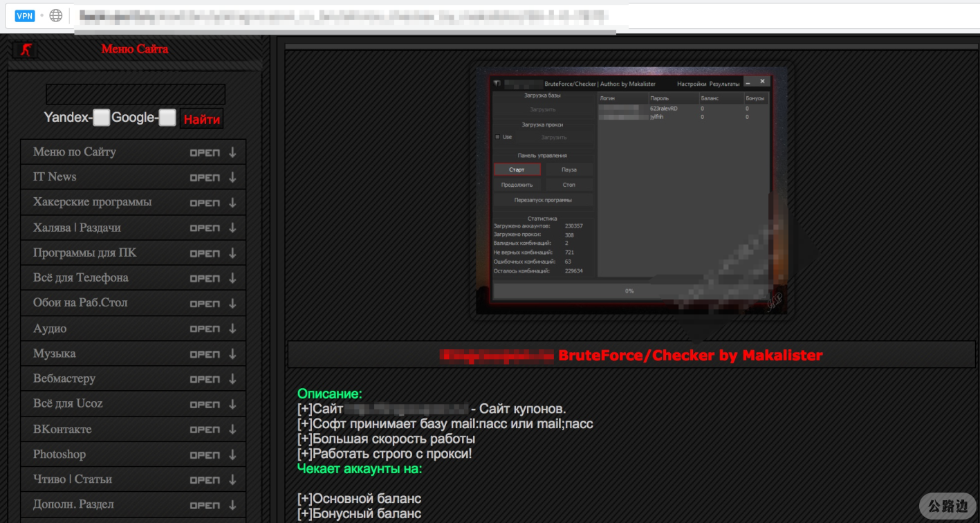Click Продолжить button in program screenshot

pyautogui.click(x=517, y=185)
